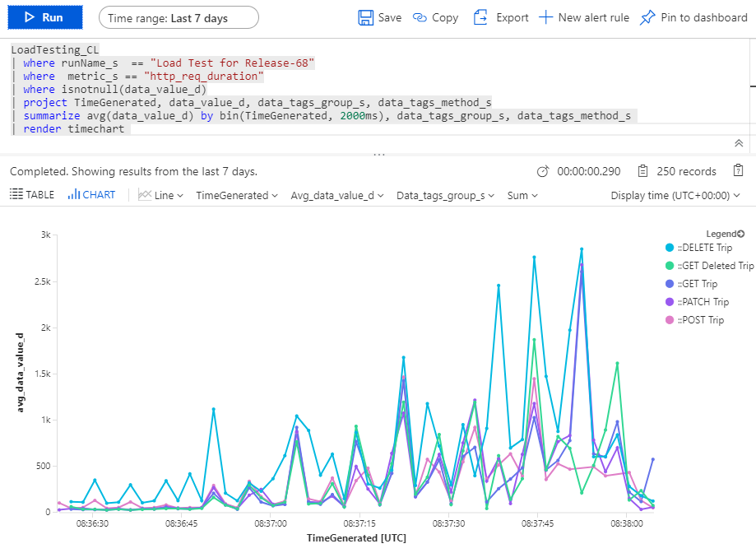The height and width of the screenshot is (553, 756).
Task: Click the query duration timer icon
Action: [x=542, y=171]
